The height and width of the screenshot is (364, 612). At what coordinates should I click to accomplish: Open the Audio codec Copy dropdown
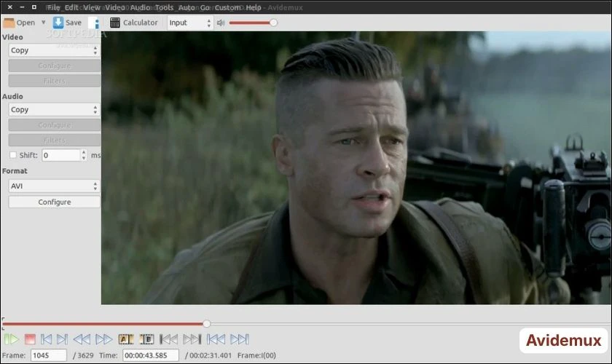click(x=54, y=110)
